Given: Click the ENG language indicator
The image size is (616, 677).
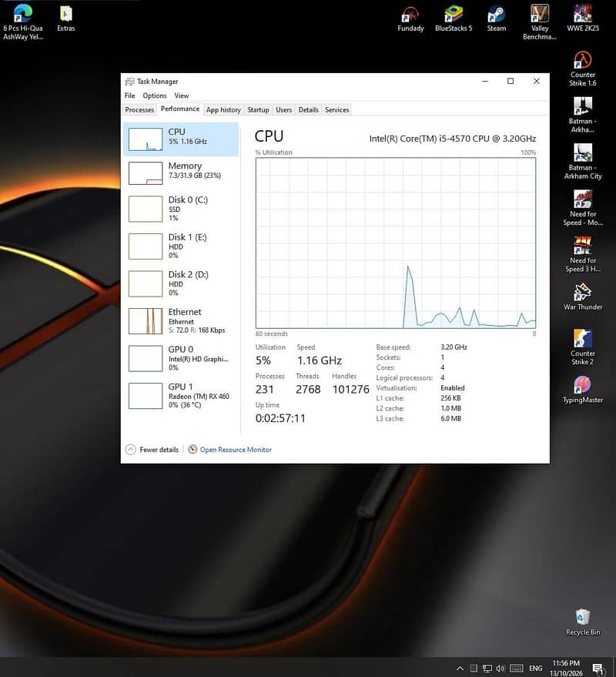Looking at the screenshot, I should pos(536,669).
